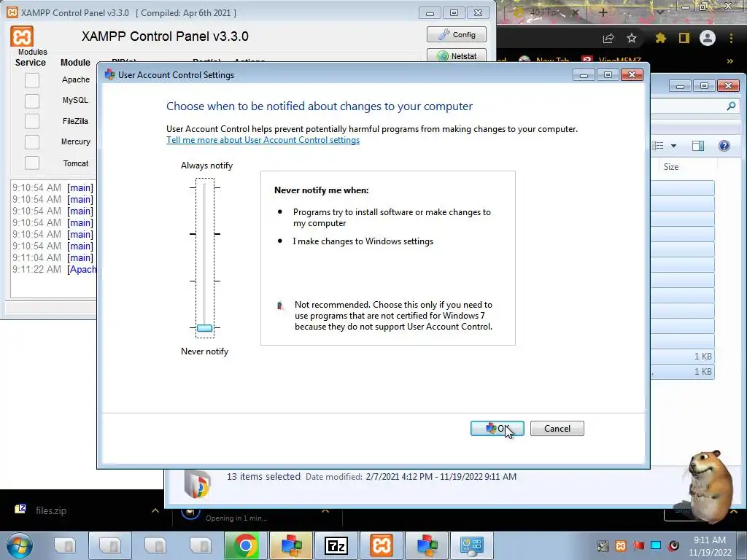Open the Windows Start button
This screenshot has width=747, height=560.
[x=20, y=545]
